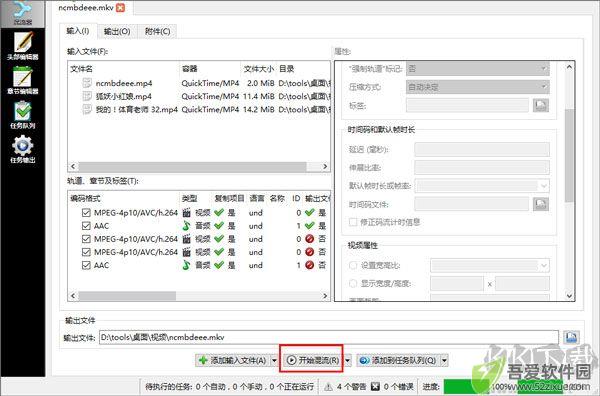Open "强制轨道"标记 dropdown

coord(478,68)
